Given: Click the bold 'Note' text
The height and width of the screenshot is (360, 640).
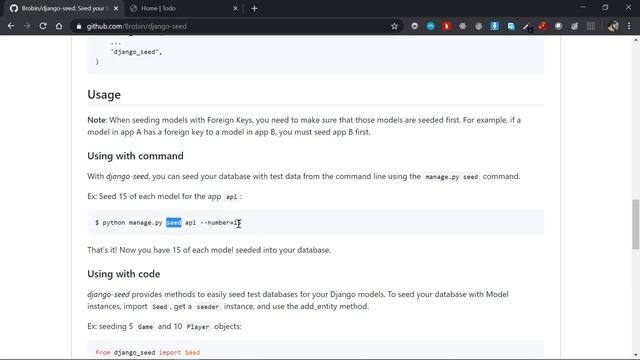Looking at the screenshot, I should [x=97, y=120].
